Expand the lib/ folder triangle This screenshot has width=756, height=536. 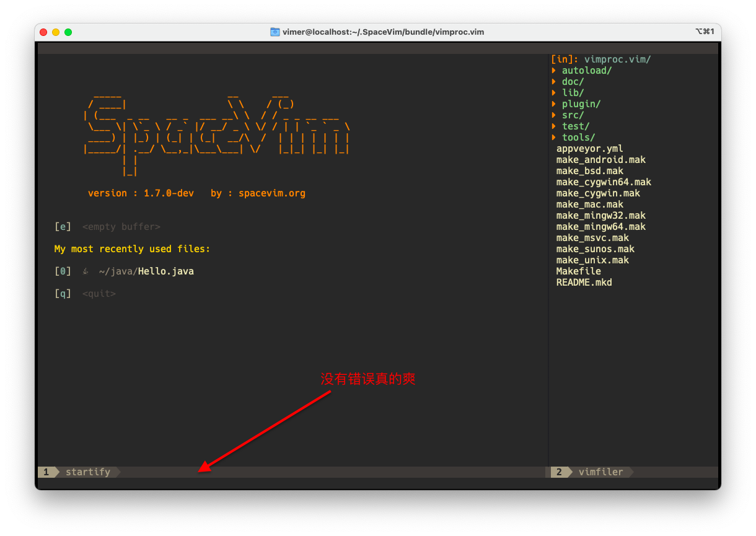(553, 93)
